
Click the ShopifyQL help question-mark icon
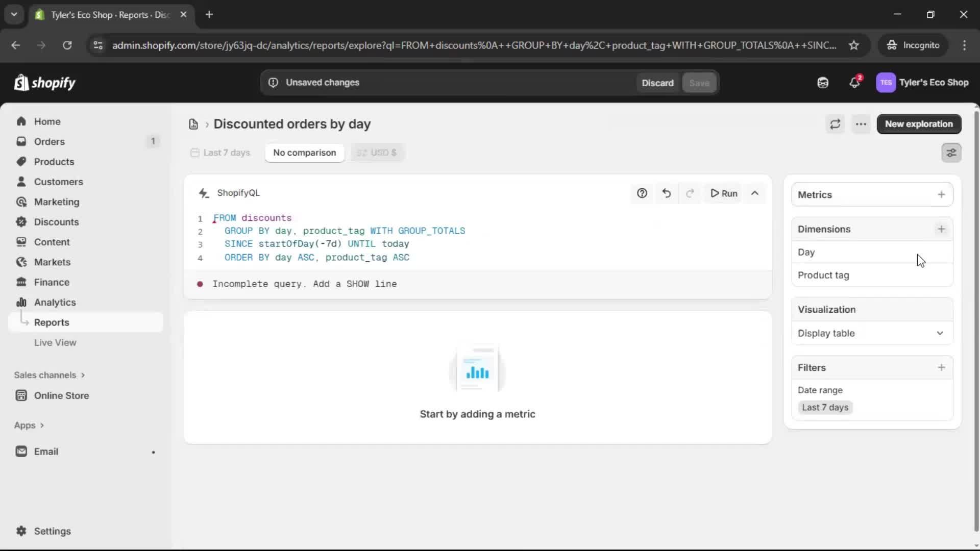tap(642, 193)
